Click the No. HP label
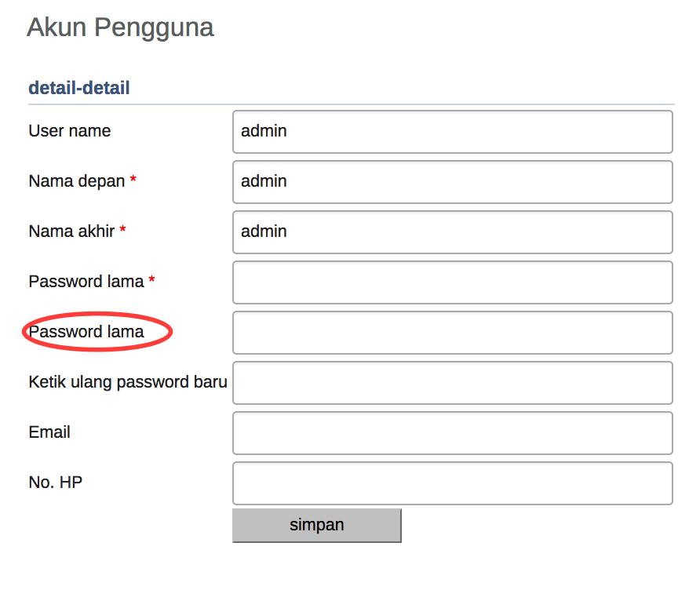 [x=55, y=483]
